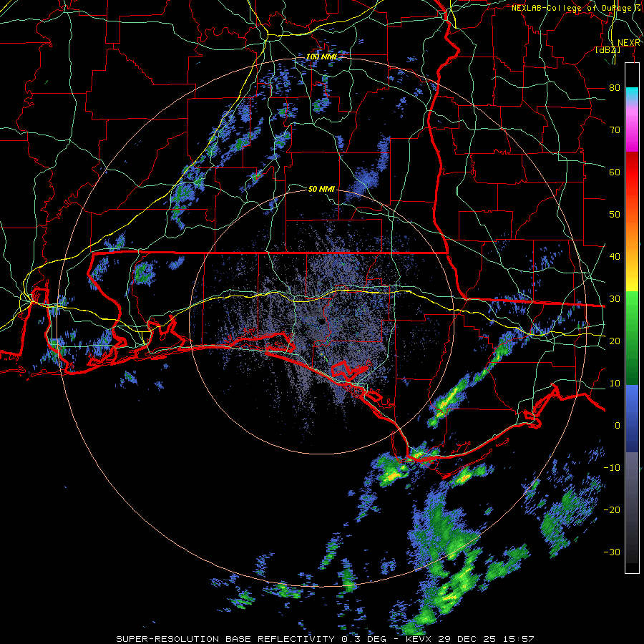
Task: Click the 'KEVX 29 DEC 25 15:57' timestamp
Action: 470,639
